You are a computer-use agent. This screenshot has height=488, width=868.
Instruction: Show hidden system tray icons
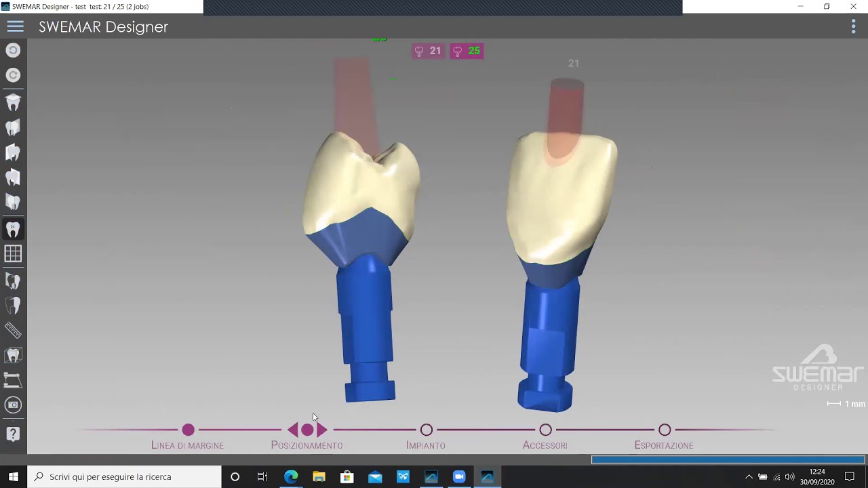point(749,476)
